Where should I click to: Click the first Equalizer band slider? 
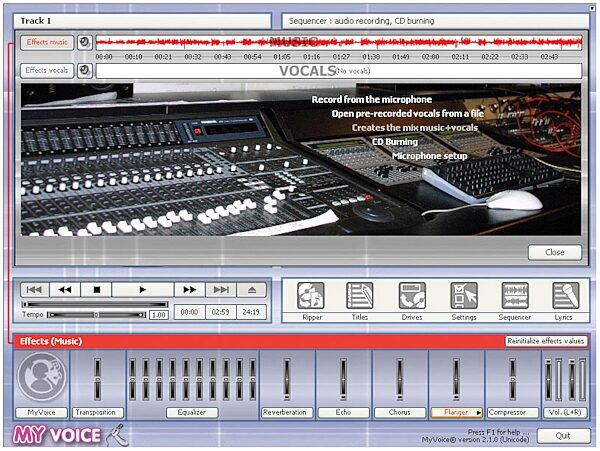[132, 379]
